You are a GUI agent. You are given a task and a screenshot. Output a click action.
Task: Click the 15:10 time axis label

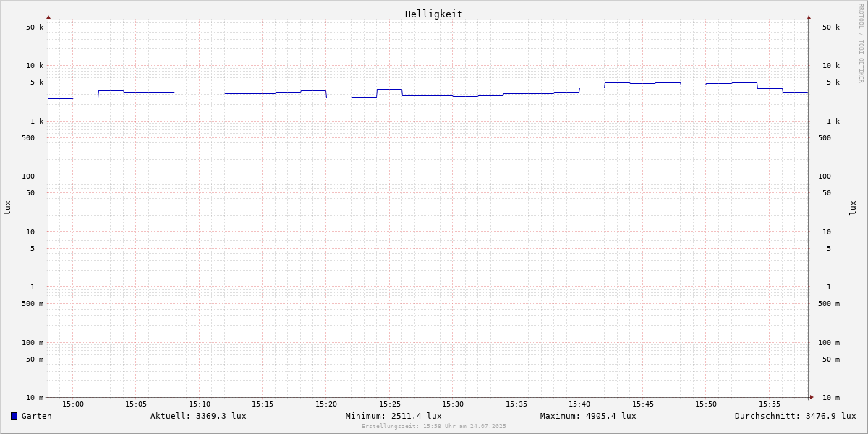pyautogui.click(x=200, y=404)
